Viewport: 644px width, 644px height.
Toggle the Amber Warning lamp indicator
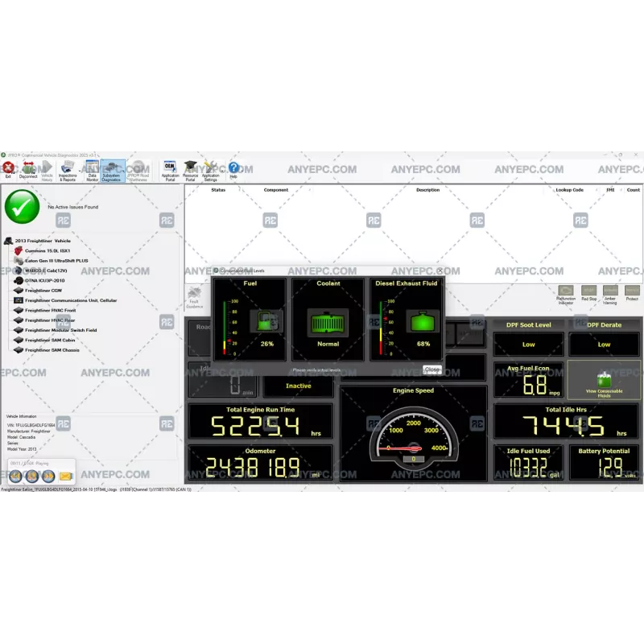point(610,288)
